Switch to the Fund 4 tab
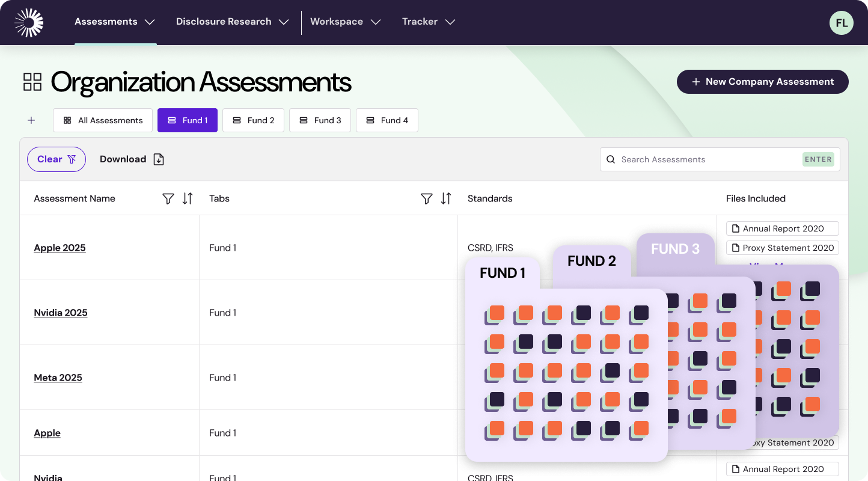This screenshot has width=868, height=481. pyautogui.click(x=387, y=120)
